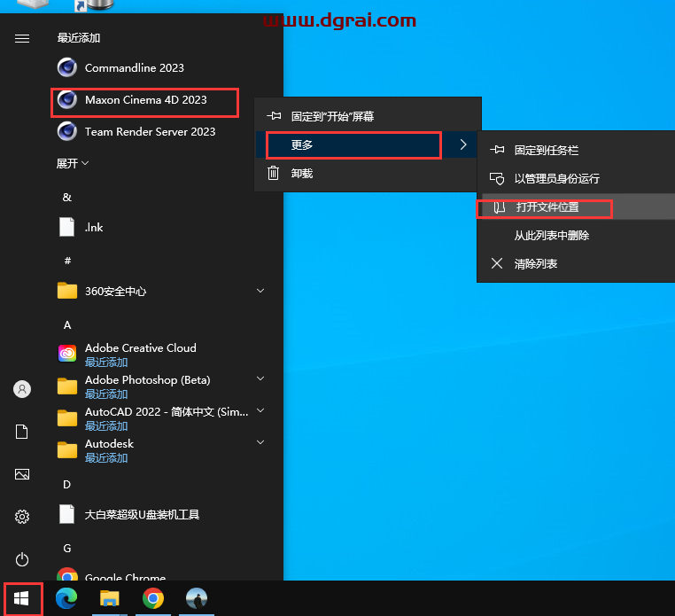
Task: Click the shield icon beside 以管理员身份运行
Action: click(497, 178)
